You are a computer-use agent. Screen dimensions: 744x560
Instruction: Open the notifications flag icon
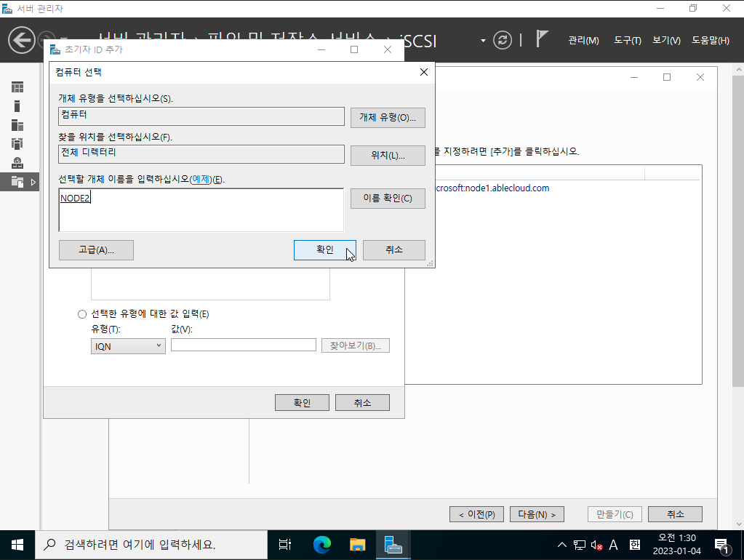[542, 39]
